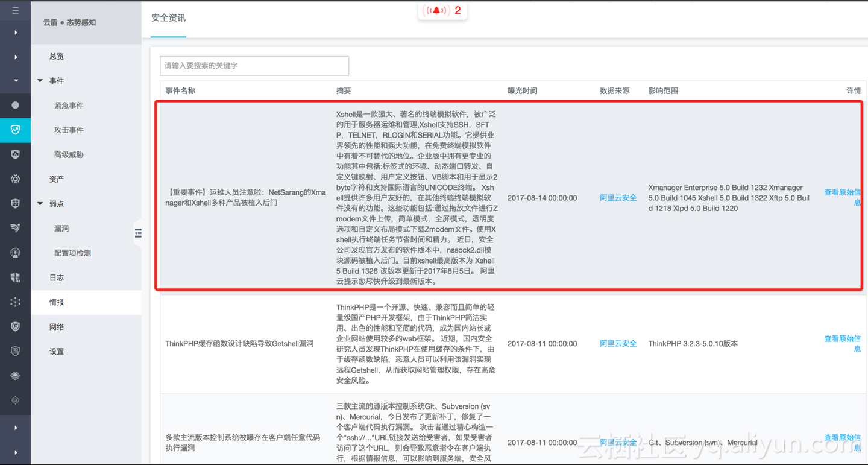
Task: Select the highlighted shield icon in sidebar
Action: point(16,130)
